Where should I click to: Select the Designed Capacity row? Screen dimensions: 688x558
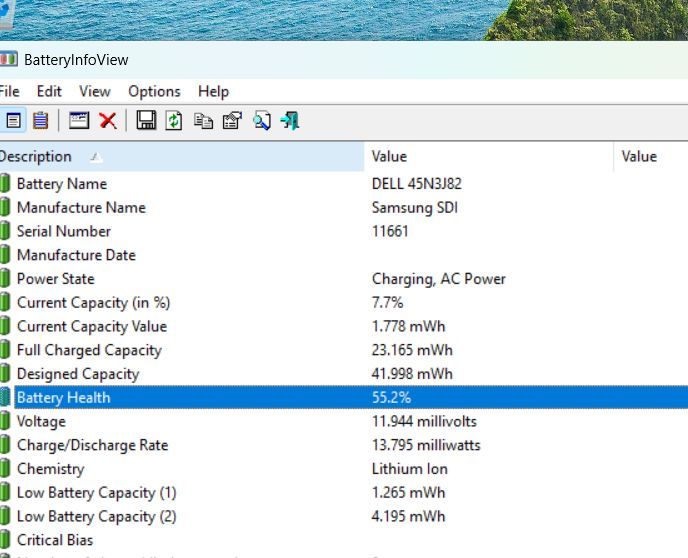78,374
